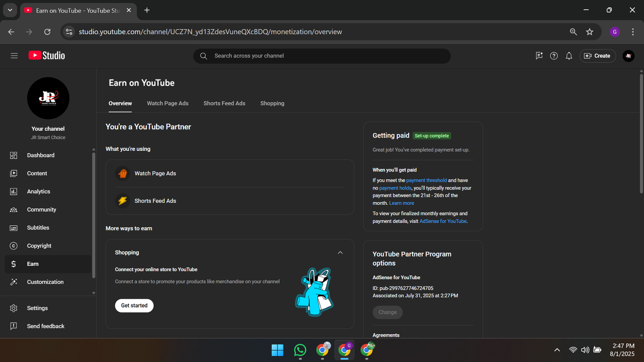Open the payment holds link

pos(395,188)
